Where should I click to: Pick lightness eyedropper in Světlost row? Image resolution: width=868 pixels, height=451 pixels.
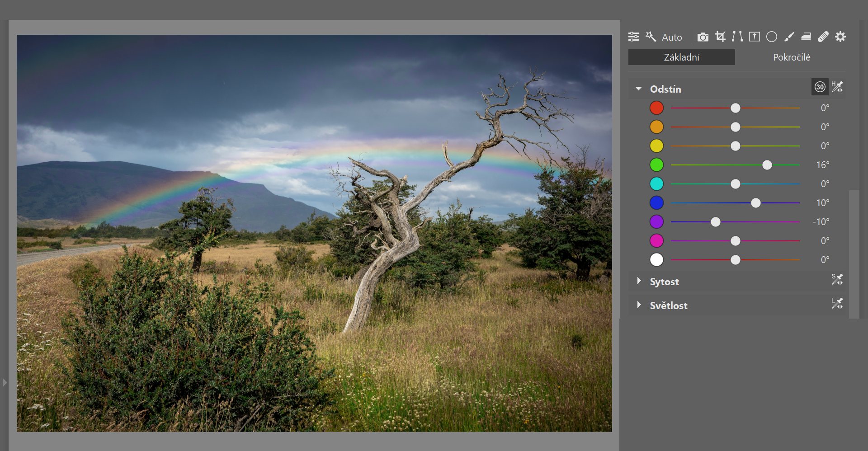tap(837, 303)
